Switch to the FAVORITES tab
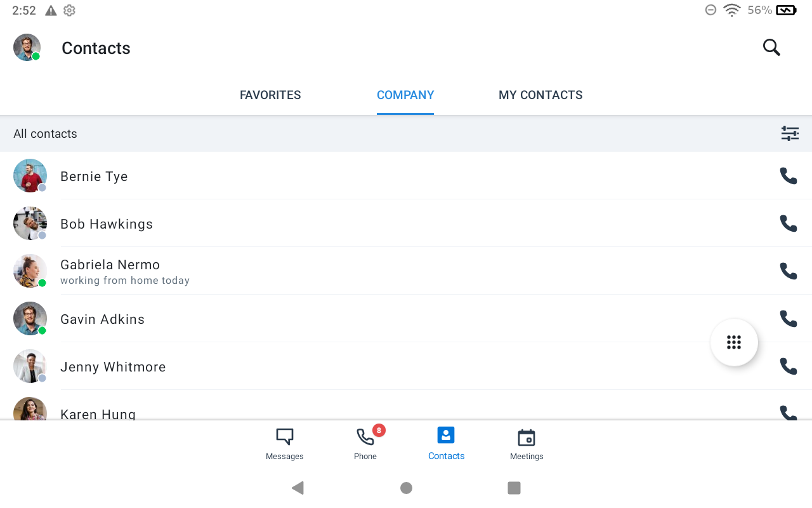Screen dimensions: 812x508 pos(270,95)
